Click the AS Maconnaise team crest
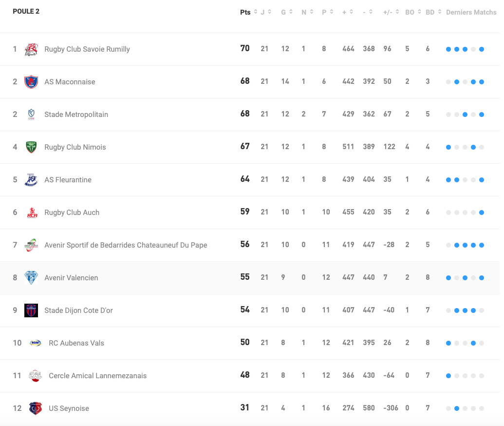 pos(31,82)
